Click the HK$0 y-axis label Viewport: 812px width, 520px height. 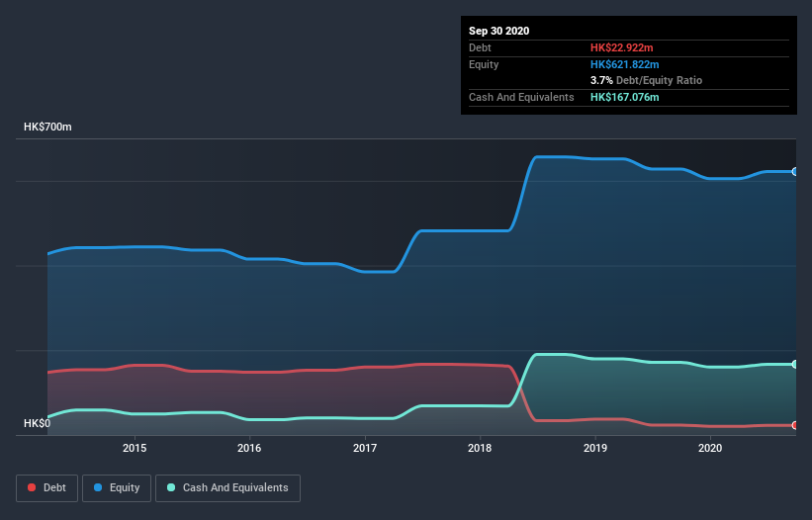[38, 423]
